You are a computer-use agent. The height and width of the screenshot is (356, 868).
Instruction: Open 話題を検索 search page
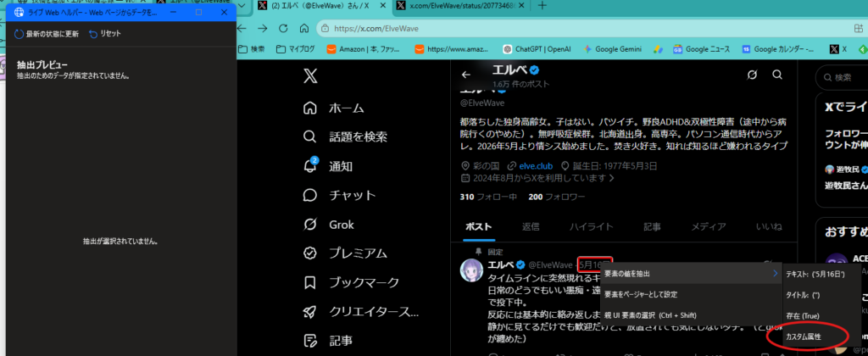click(x=346, y=136)
